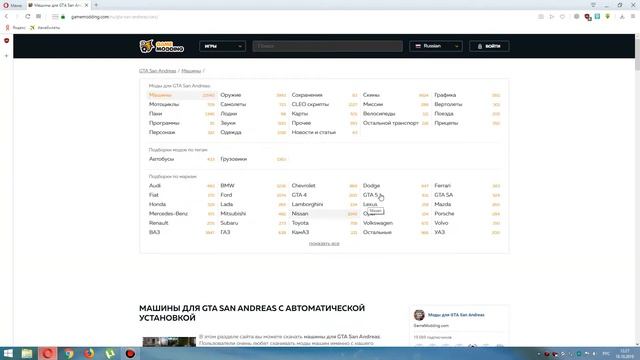The image size is (640, 360).
Task: Click the GameModding site logo
Action: pos(162,46)
